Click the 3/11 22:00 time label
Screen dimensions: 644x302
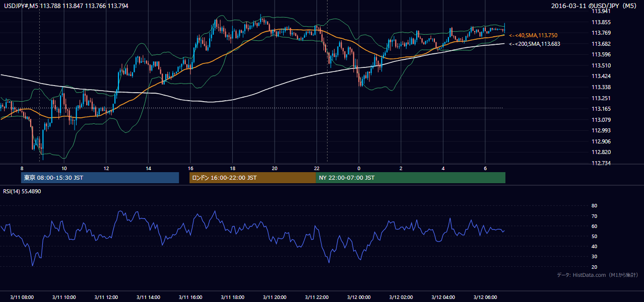tap(317, 297)
